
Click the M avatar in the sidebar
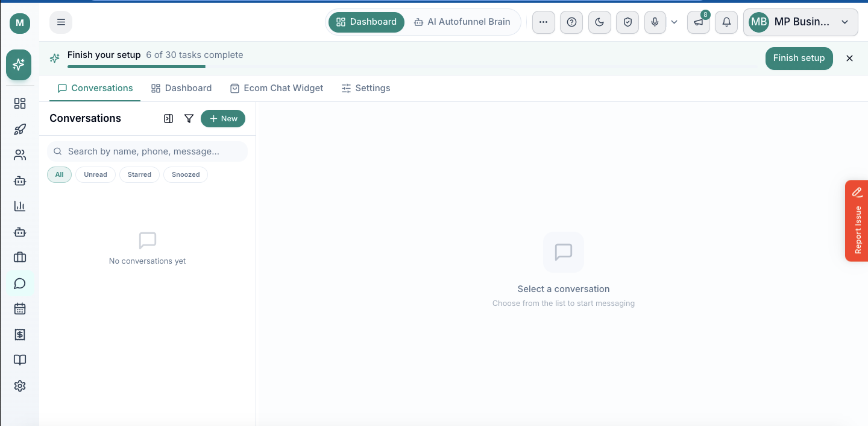point(20,23)
